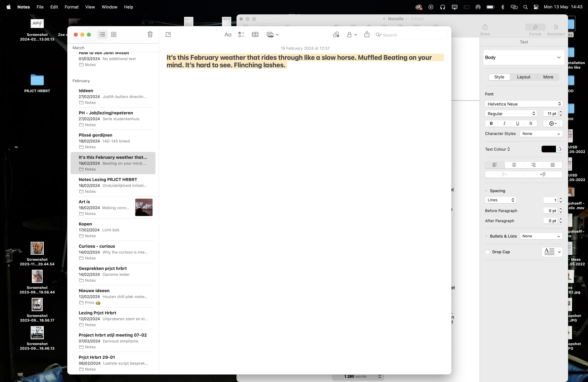This screenshot has width=588, height=382.
Task: Enable the Drop Cap checkbox
Action: (487, 252)
